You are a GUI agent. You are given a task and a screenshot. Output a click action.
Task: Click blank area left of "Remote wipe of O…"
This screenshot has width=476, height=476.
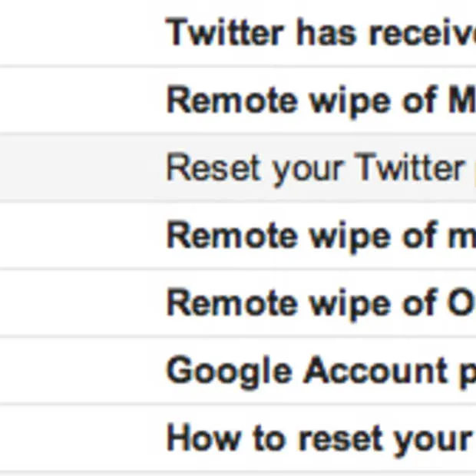coord(77,303)
